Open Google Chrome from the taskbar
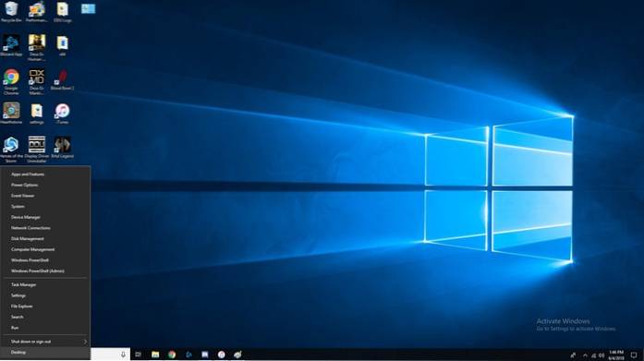This screenshot has height=361, width=644. tap(172, 355)
